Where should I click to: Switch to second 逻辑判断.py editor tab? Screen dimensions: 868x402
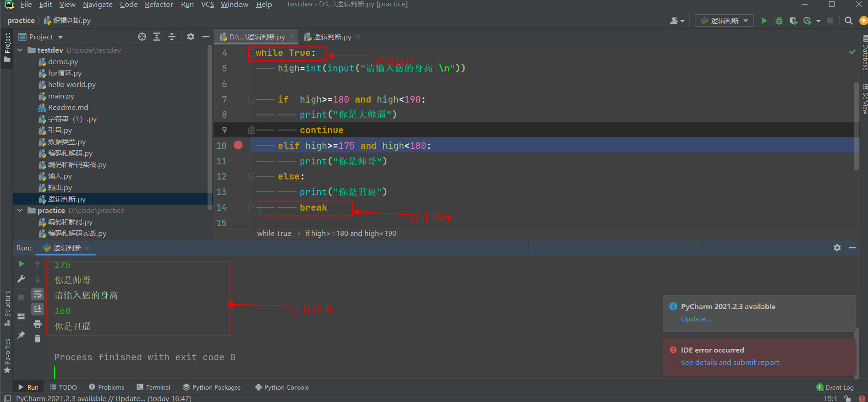(x=332, y=37)
